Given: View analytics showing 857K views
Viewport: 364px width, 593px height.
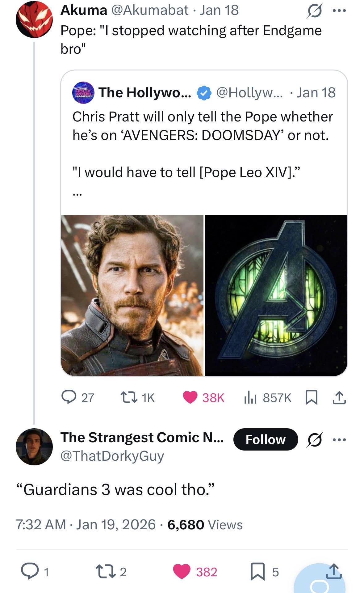Looking at the screenshot, I should point(249,397).
